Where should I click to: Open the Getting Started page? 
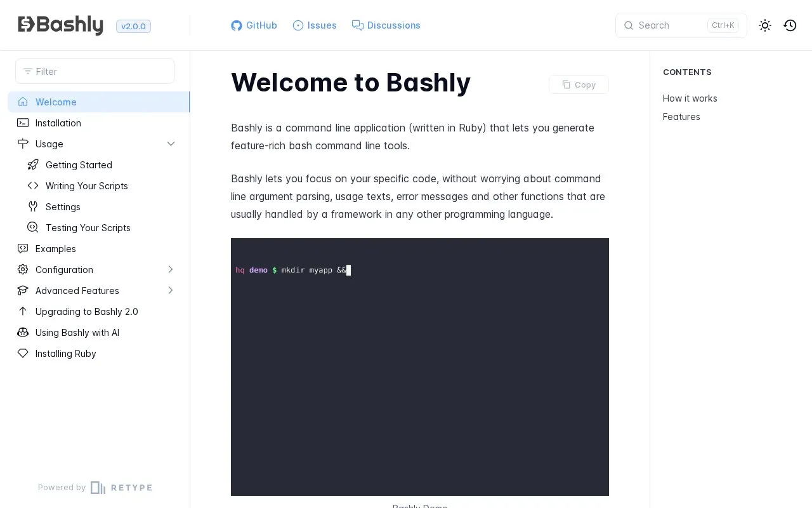pyautogui.click(x=79, y=164)
